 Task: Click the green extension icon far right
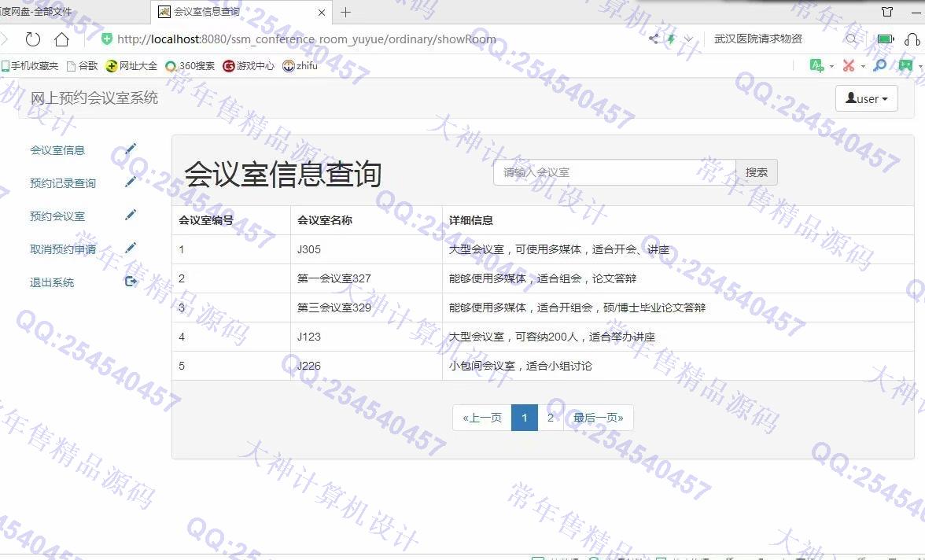point(905,65)
